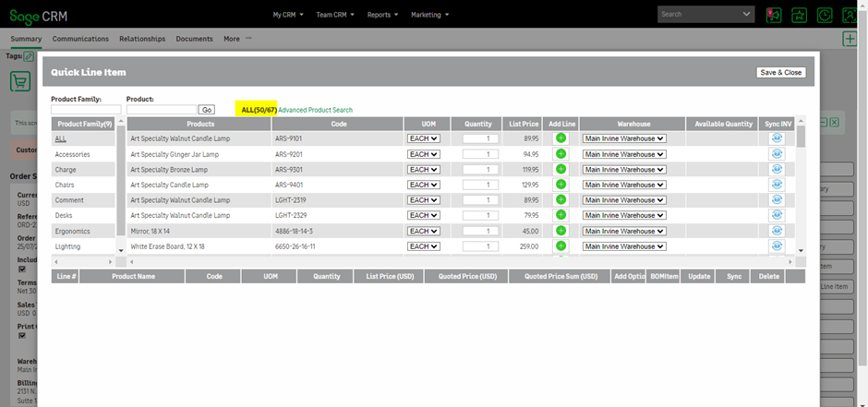The height and width of the screenshot is (407, 868).
Task: Click the green plus new-item icon
Action: tap(850, 39)
